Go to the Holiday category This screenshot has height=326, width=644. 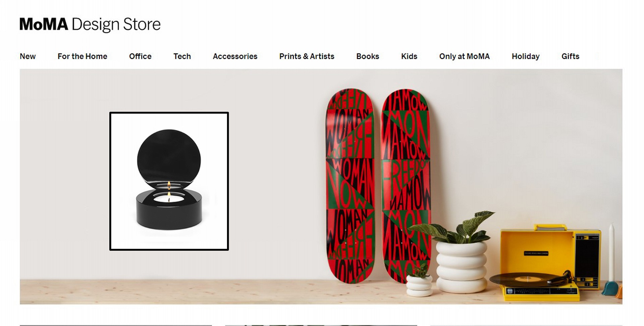[526, 56]
